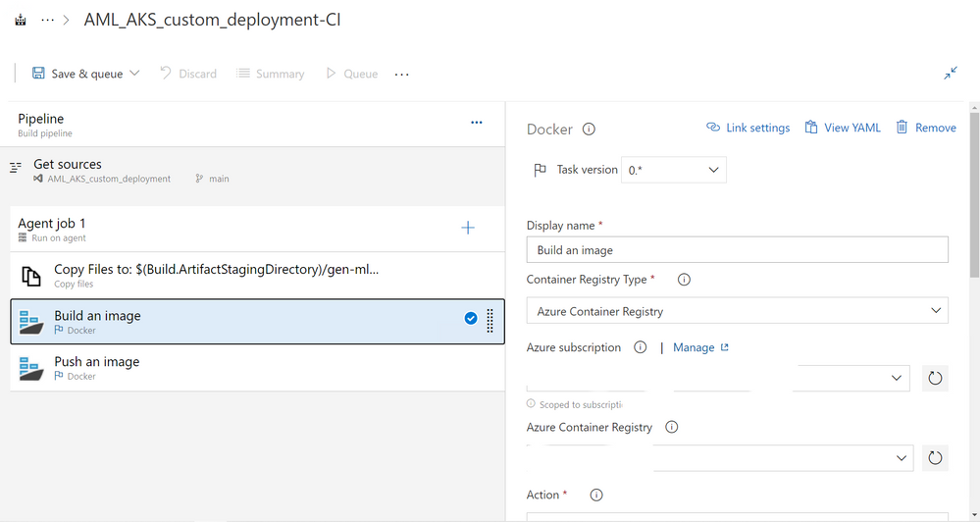Click the AML_AKS_custom_deployment-CI title
This screenshot has width=980, height=522.
tap(213, 20)
